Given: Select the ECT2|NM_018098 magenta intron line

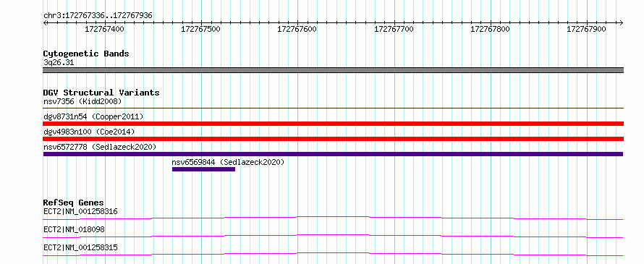Looking at the screenshot, I should pyautogui.click(x=333, y=236).
